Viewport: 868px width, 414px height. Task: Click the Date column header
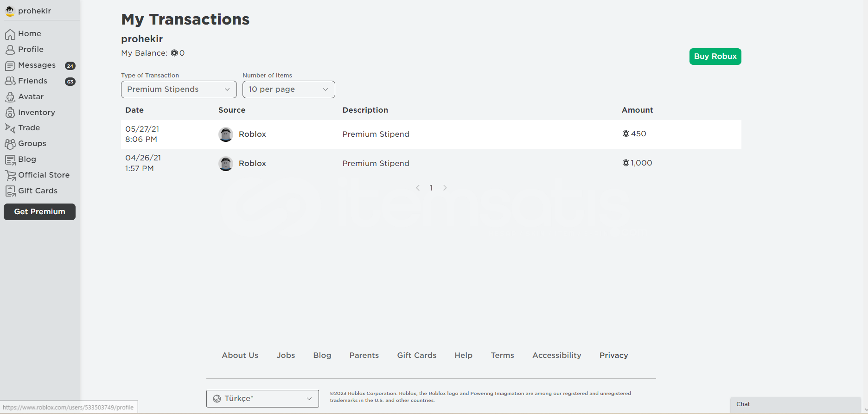134,110
